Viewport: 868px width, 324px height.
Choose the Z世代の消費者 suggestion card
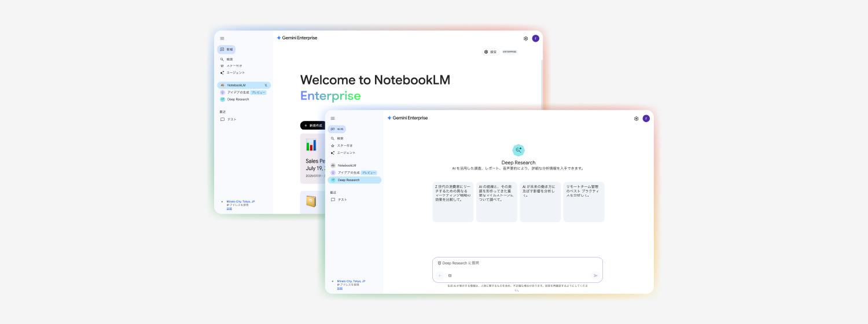[453, 202]
